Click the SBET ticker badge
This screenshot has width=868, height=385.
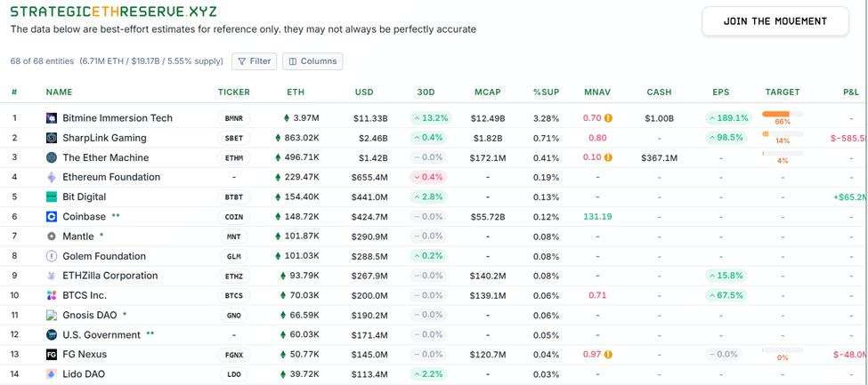click(233, 138)
